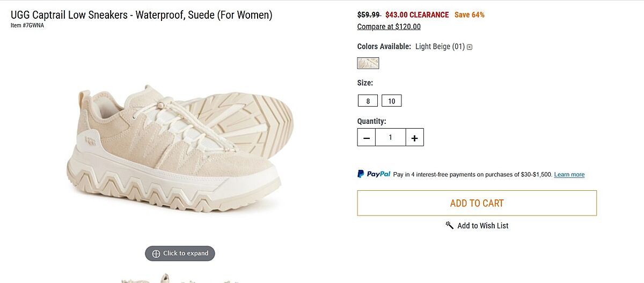
Task: Click the magnifier icon in Click to expand
Action: (x=156, y=254)
